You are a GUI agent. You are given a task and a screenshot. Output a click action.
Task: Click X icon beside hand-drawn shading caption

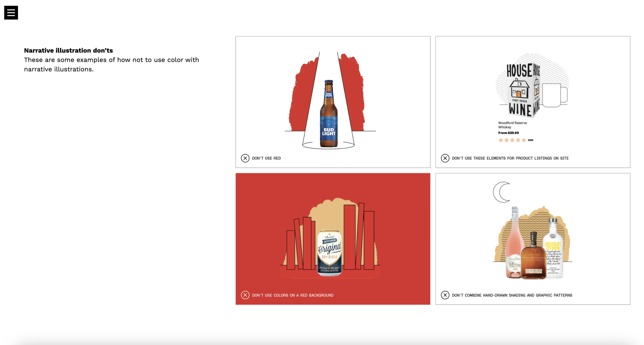point(445,295)
